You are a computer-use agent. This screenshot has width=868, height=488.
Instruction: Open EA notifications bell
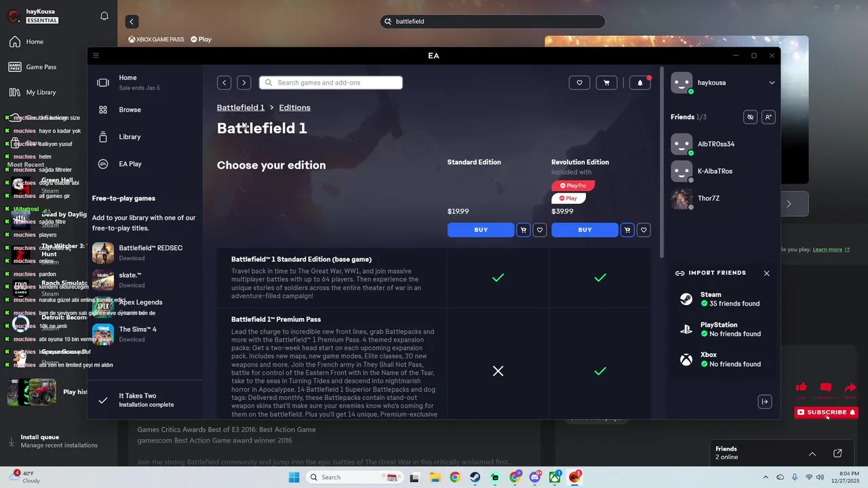(640, 83)
